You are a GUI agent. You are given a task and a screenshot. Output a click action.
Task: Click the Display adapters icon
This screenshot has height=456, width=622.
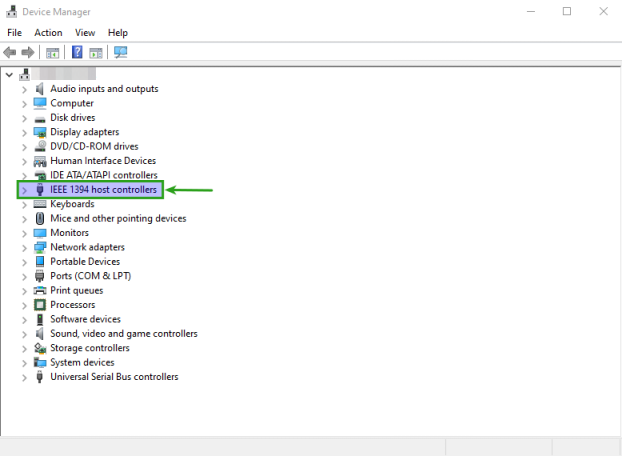40,132
